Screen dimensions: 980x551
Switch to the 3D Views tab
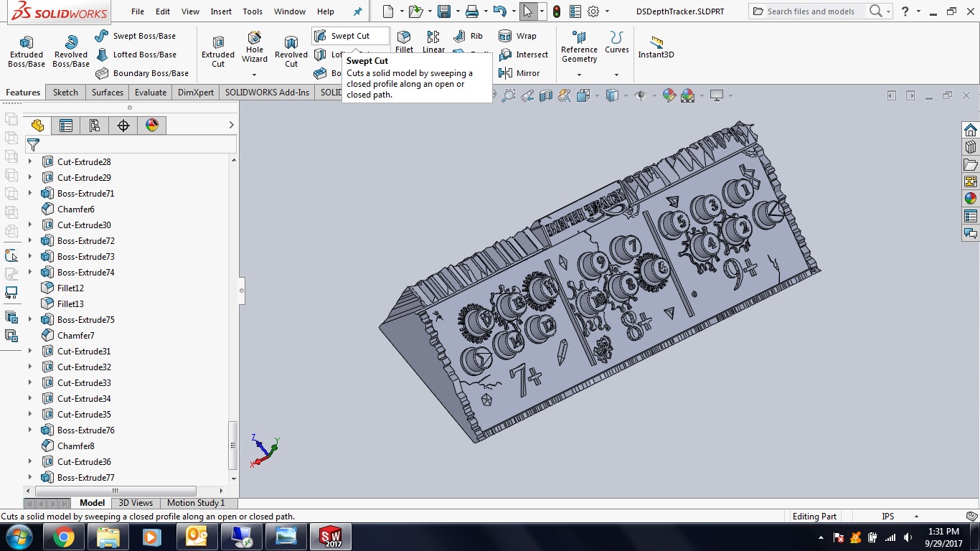coord(136,503)
